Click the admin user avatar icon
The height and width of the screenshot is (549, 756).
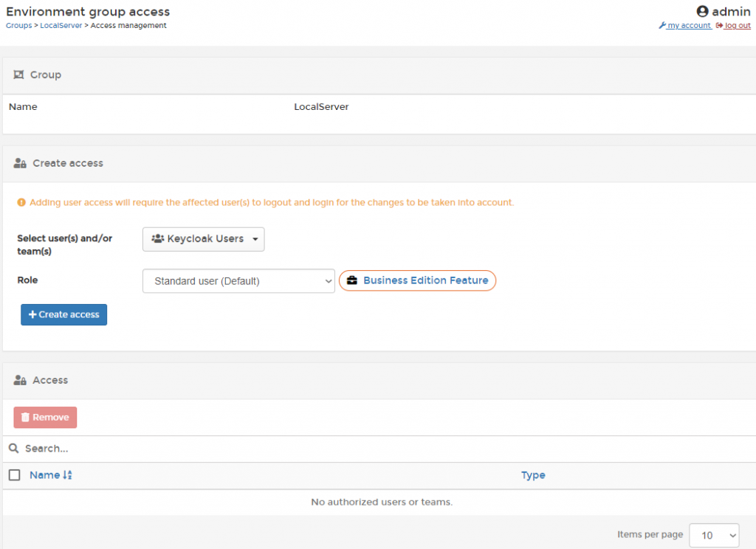click(x=702, y=11)
